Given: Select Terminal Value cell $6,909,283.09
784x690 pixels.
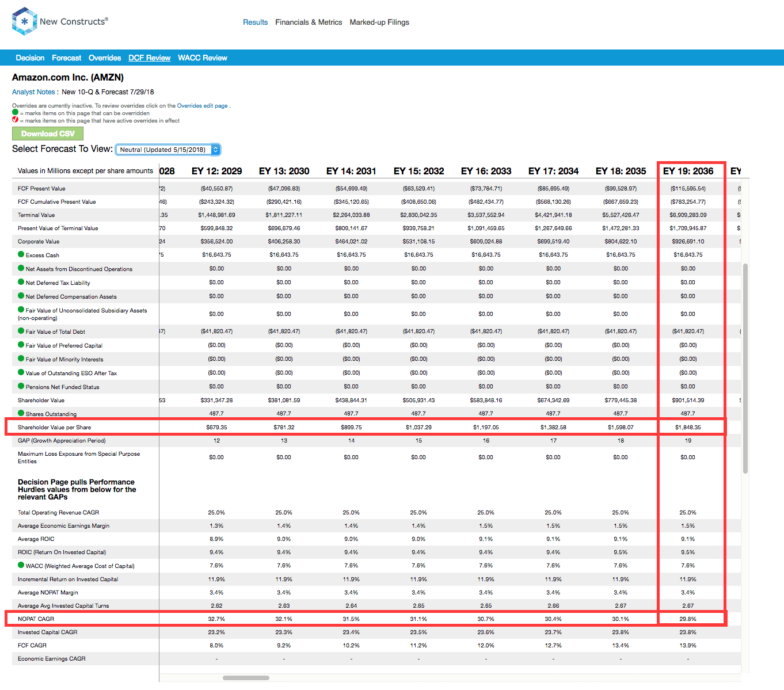Looking at the screenshot, I should pos(688,215).
